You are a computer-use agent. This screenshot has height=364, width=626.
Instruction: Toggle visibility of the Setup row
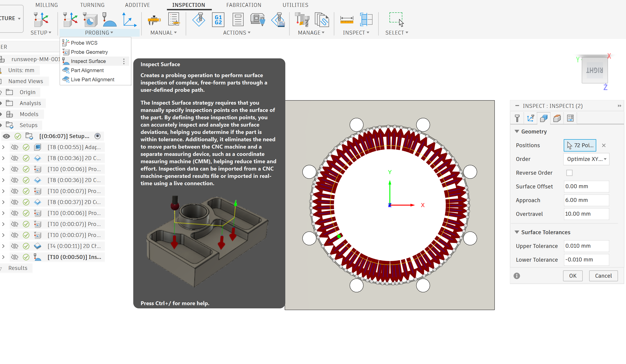[6, 136]
